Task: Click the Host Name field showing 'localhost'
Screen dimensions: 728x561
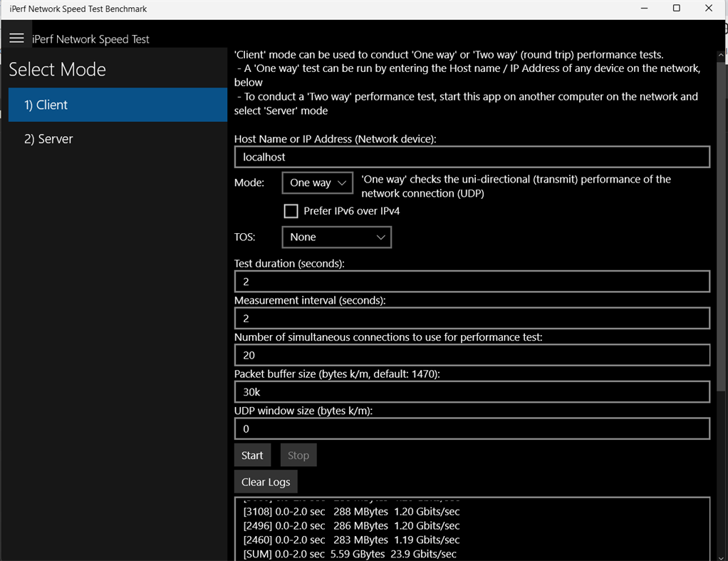Action: [472, 157]
